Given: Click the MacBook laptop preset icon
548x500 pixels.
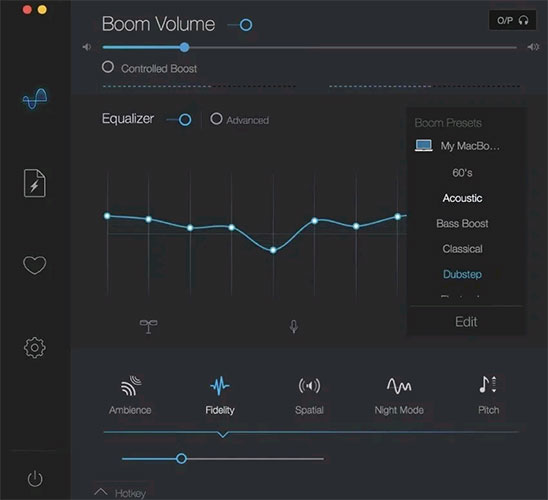Looking at the screenshot, I should point(424,145).
